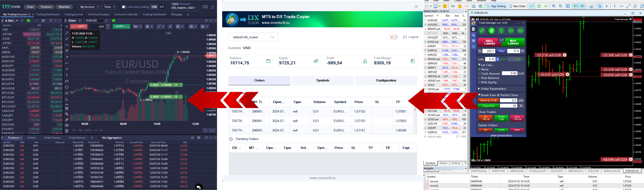Screen dimensions: 644x190
Task: Click MT5 zoom out toolbar icon
Action: click(x=561, y=6)
